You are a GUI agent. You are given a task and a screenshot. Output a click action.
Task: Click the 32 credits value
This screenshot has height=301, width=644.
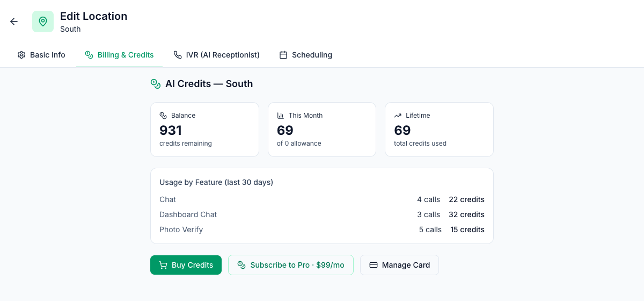pos(467,214)
